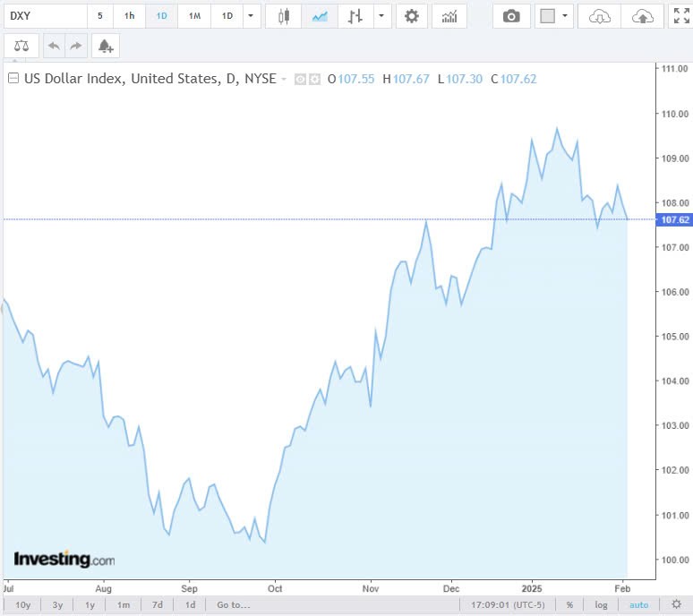This screenshot has height=616, width=693.
Task: Load a chart layout from the cloud
Action: click(600, 16)
